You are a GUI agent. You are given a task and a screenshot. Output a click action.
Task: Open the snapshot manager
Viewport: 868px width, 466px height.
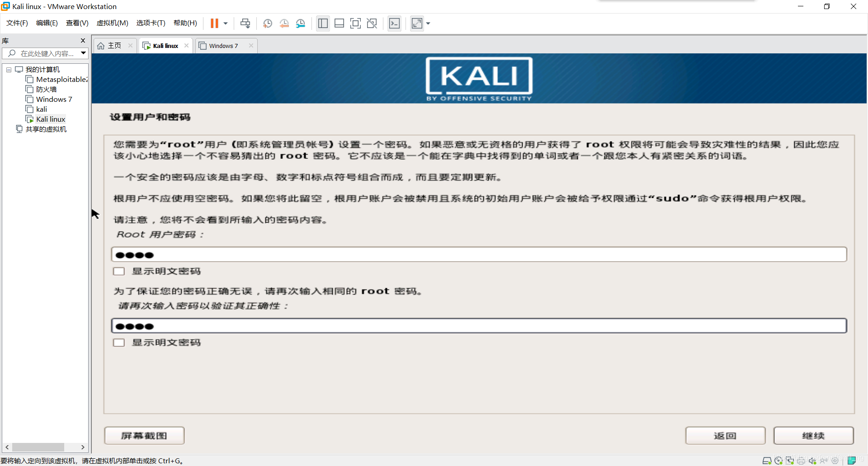coord(301,23)
